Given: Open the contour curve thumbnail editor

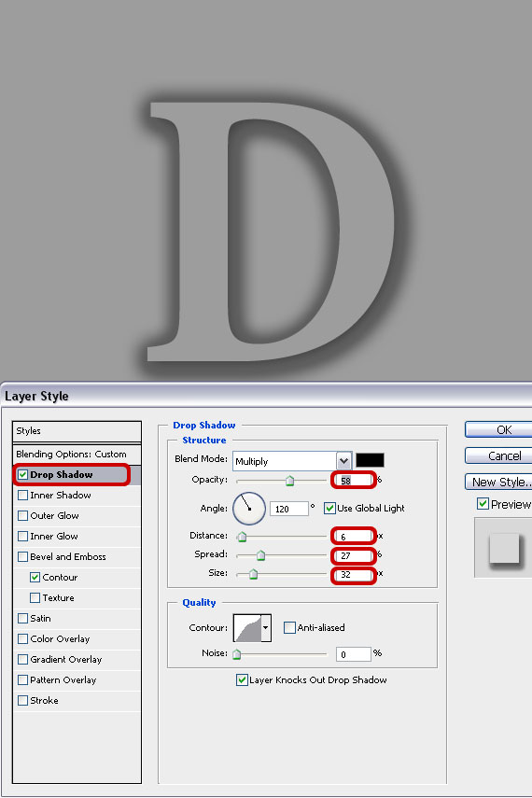Looking at the screenshot, I should pos(247,627).
